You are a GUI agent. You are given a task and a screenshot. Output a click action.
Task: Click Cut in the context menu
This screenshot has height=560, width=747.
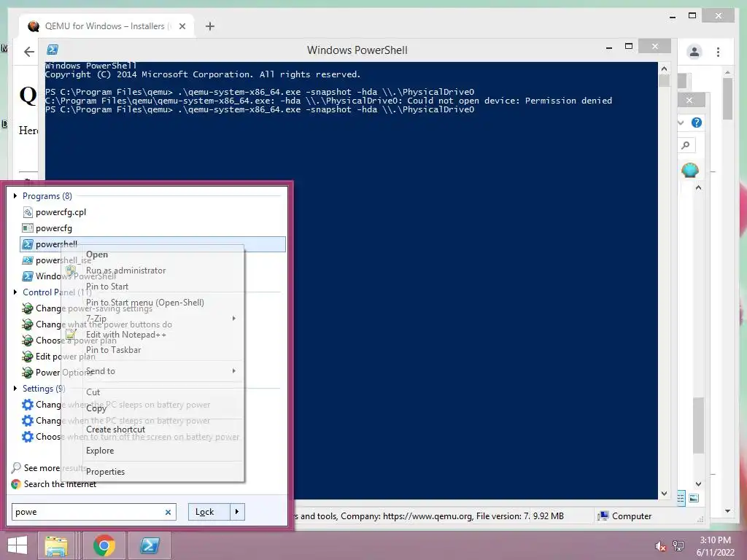point(93,392)
